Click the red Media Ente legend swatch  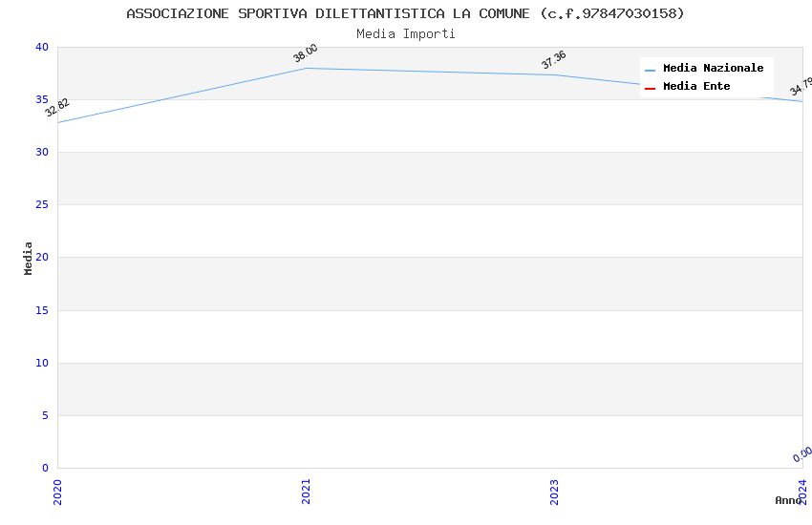click(650, 88)
